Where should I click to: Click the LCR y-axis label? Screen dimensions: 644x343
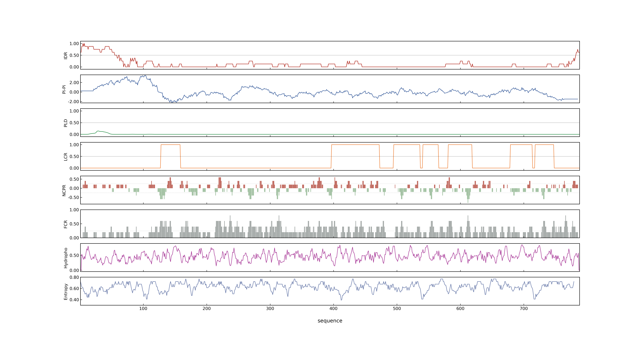tap(66, 157)
